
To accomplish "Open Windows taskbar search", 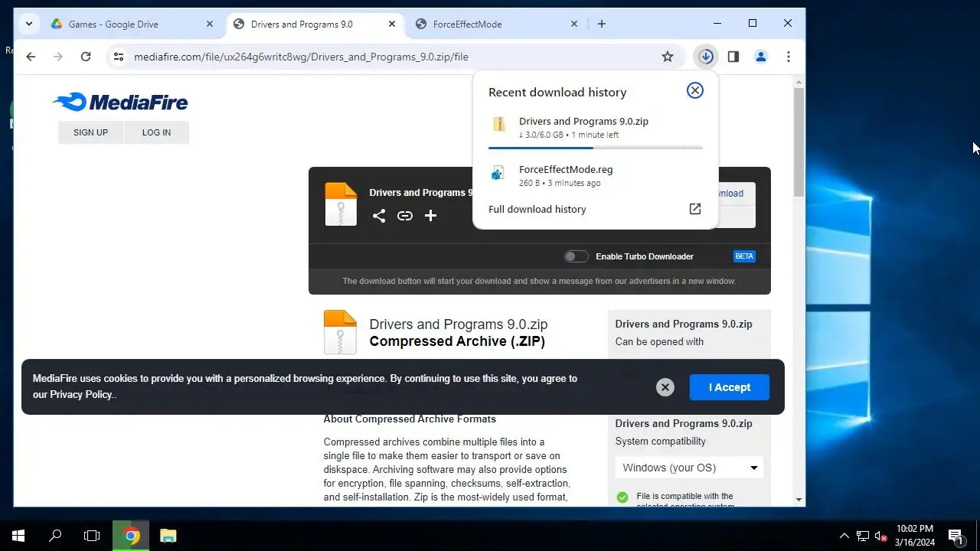I will point(55,536).
